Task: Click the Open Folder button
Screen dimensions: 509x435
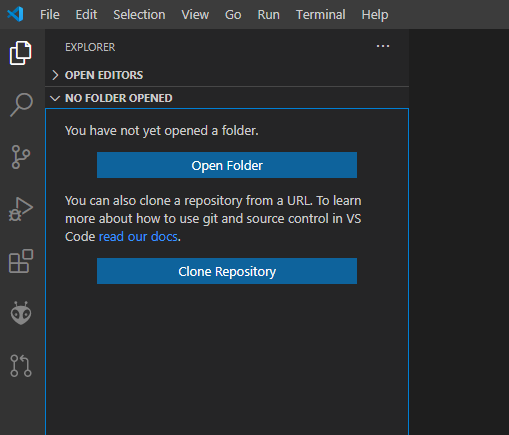Action: coord(227,165)
